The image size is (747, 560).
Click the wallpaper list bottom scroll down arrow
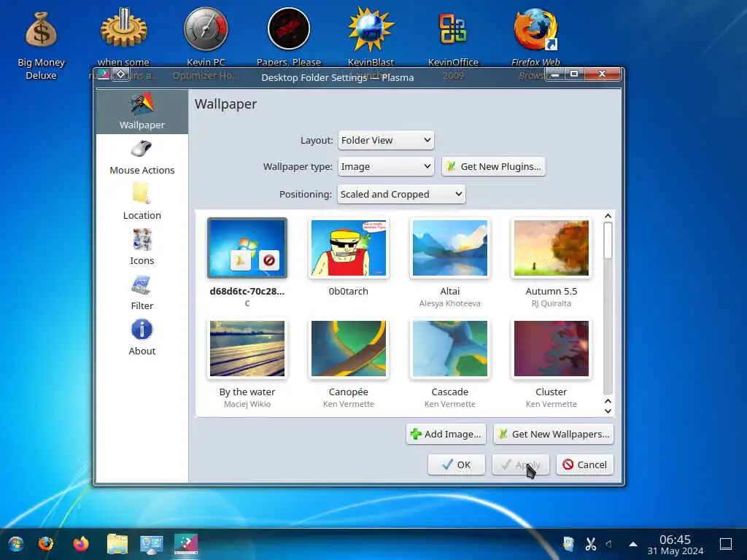pyautogui.click(x=608, y=411)
